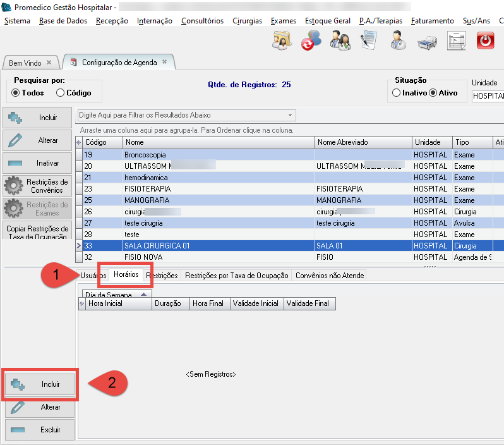Choose the Inativo situation radio button
Image resolution: width=504 pixels, height=445 pixels.
396,93
